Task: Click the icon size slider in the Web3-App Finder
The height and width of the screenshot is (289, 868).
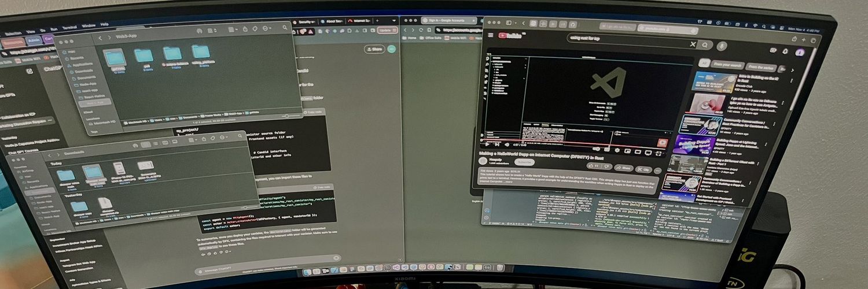Action: (x=289, y=116)
